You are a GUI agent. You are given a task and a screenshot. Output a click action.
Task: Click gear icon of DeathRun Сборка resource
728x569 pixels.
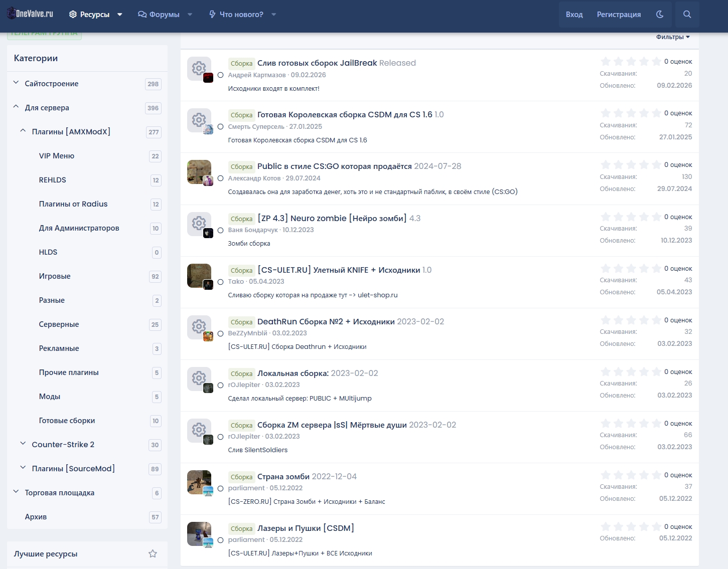[199, 327]
